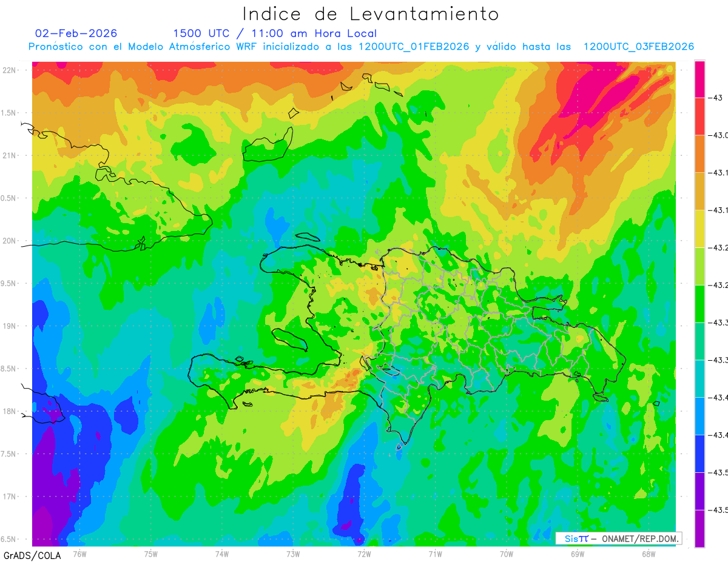Viewport: 728px width, 562px height.
Task: Click the gold legend swatch below orange
Action: [699, 191]
